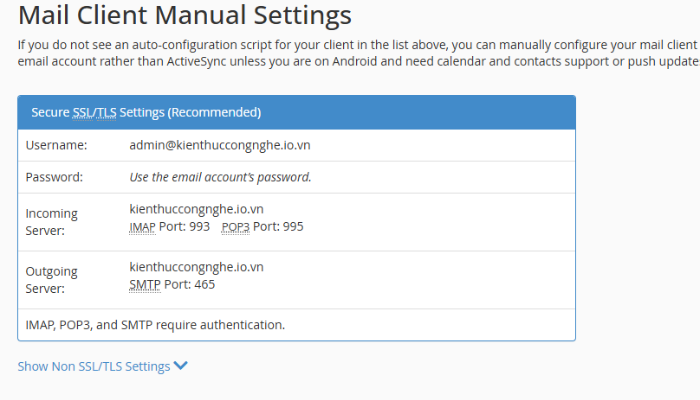Click the Secure SSL/TLS Settings panel header
This screenshot has width=700, height=400.
pos(296,112)
